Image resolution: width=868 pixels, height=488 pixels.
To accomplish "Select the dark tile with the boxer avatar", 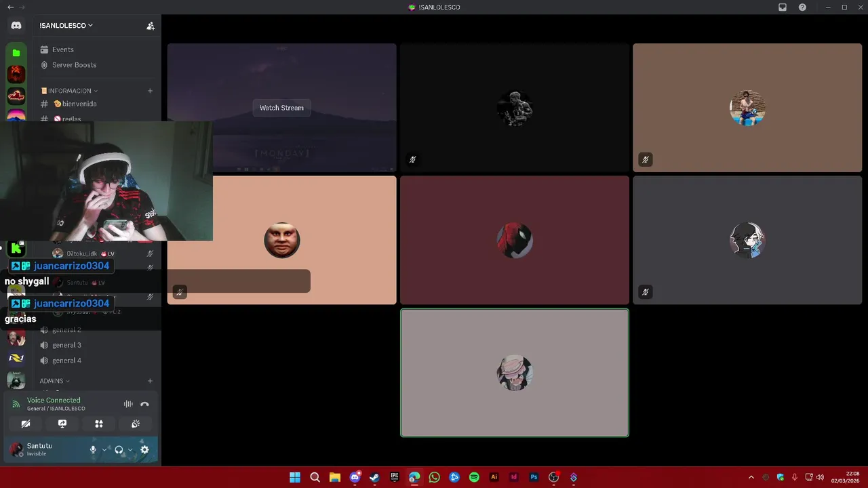I will [x=515, y=108].
